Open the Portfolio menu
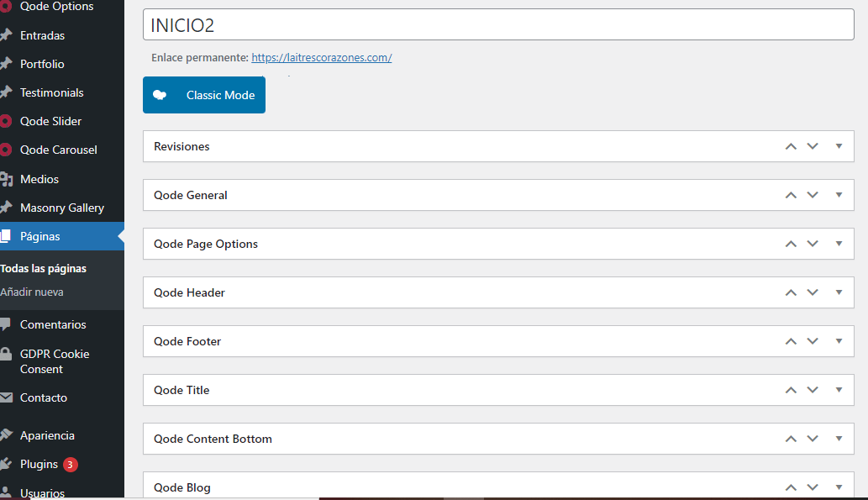This screenshot has height=500, width=868. [42, 64]
